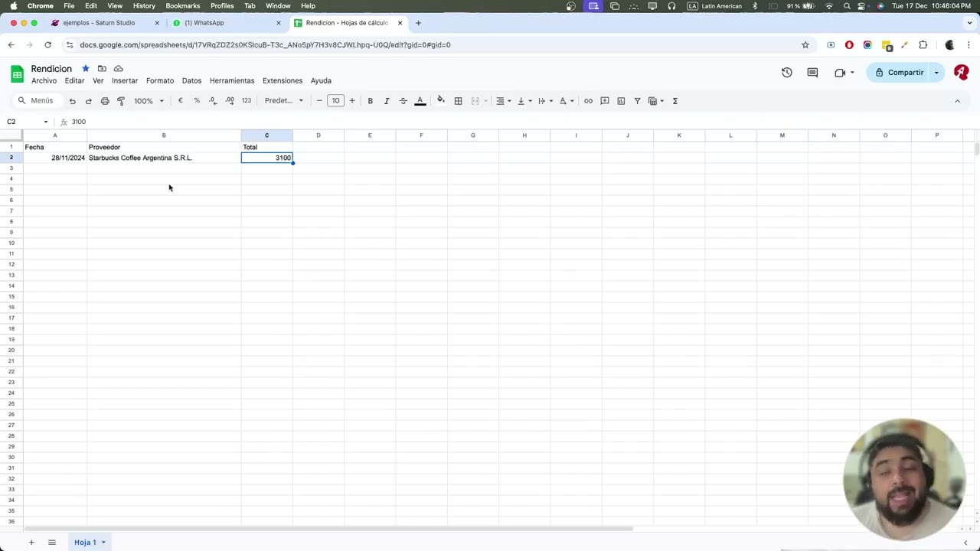Open text rotation dropdown

pos(567,101)
